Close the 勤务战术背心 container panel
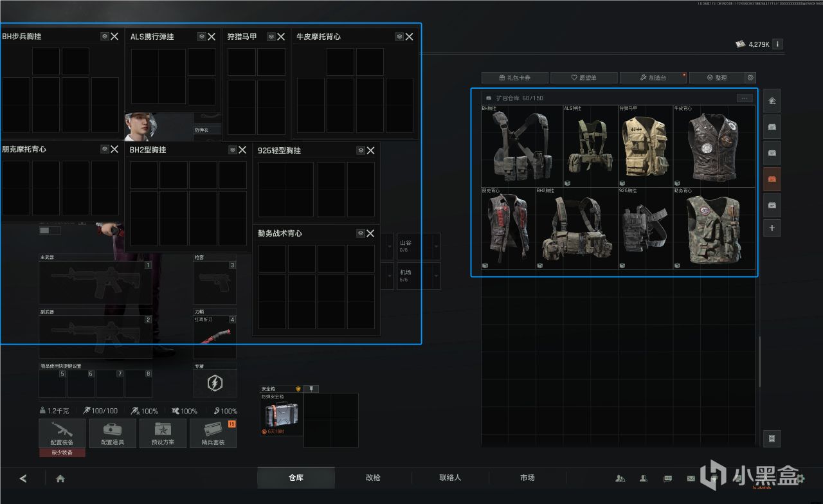 point(370,233)
